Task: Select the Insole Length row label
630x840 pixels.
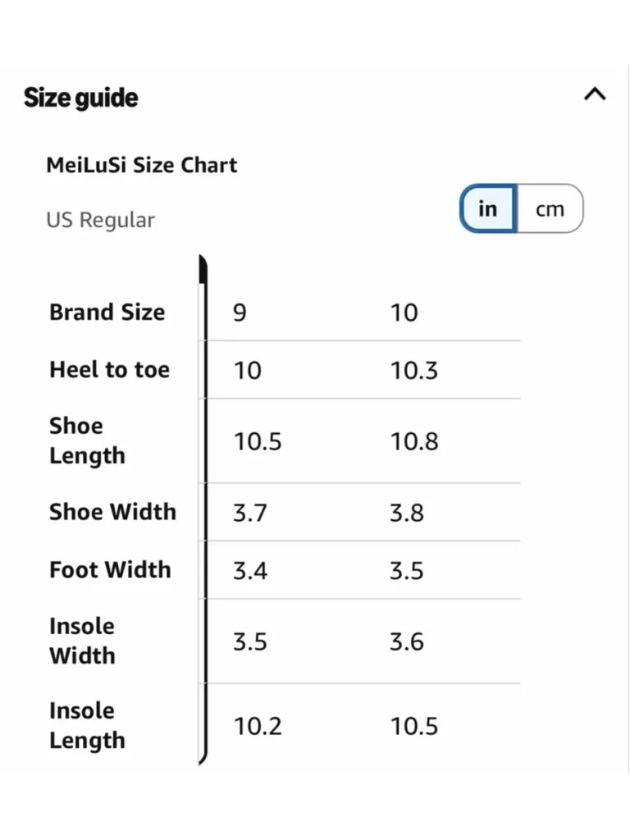Action: coord(87,726)
